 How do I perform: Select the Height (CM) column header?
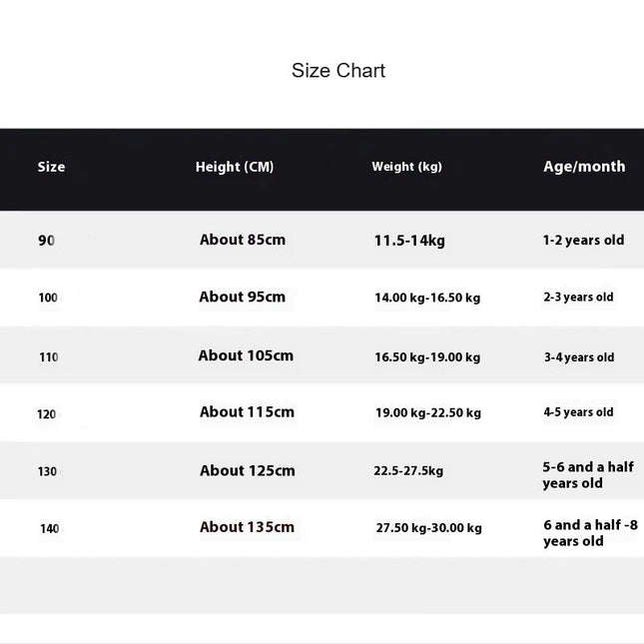coord(235,167)
